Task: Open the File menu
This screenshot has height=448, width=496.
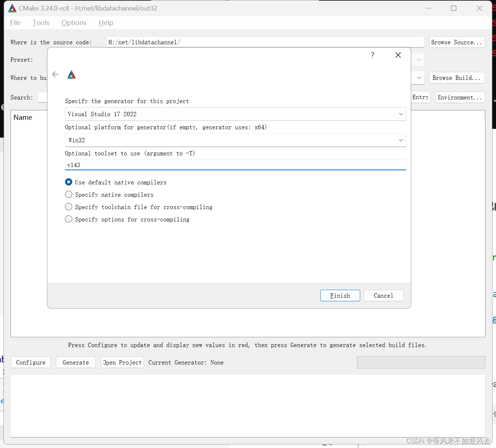Action: 15,23
